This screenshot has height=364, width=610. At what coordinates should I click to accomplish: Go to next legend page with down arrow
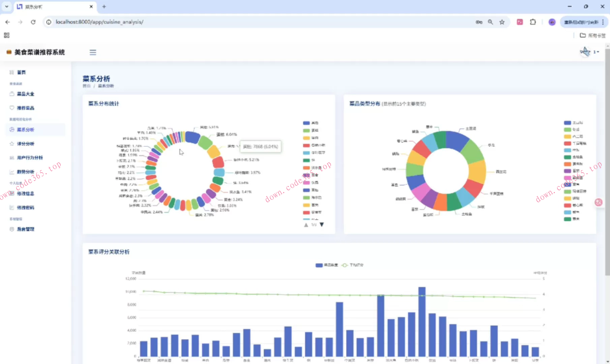tap(322, 225)
